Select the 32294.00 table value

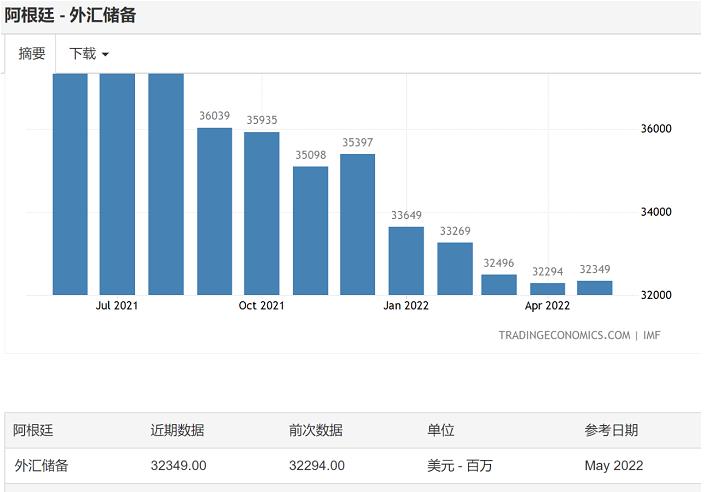point(317,465)
